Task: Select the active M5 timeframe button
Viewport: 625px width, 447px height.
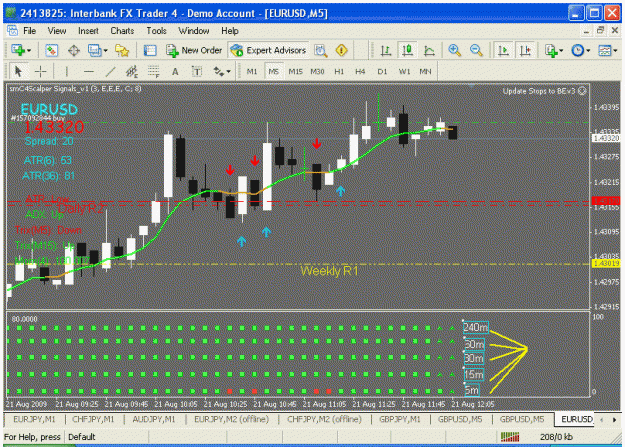Action: pyautogui.click(x=273, y=71)
